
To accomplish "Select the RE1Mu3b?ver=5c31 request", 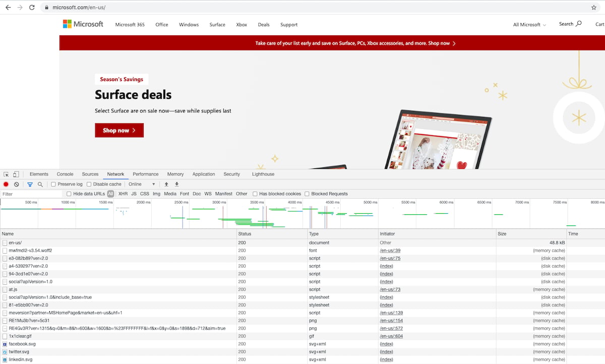I will click(302, 321).
